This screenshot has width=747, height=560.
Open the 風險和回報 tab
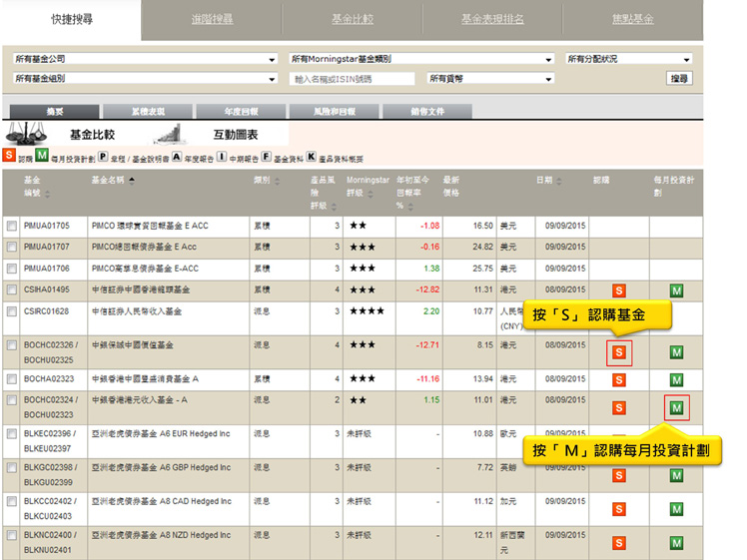[x=334, y=112]
